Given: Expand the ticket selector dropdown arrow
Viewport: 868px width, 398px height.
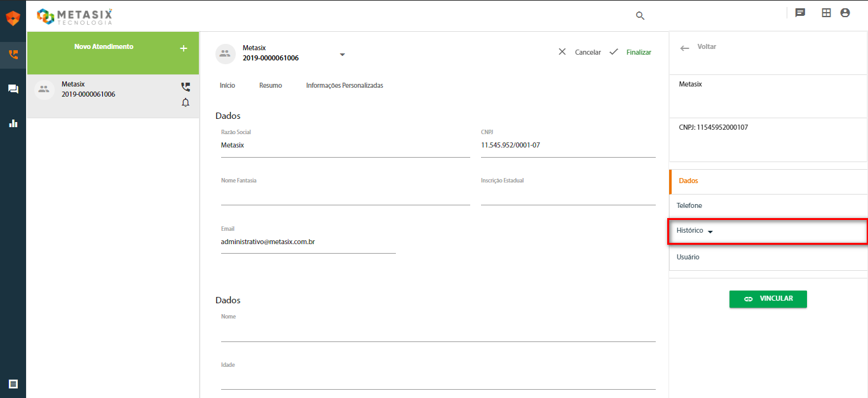Looking at the screenshot, I should 342,55.
